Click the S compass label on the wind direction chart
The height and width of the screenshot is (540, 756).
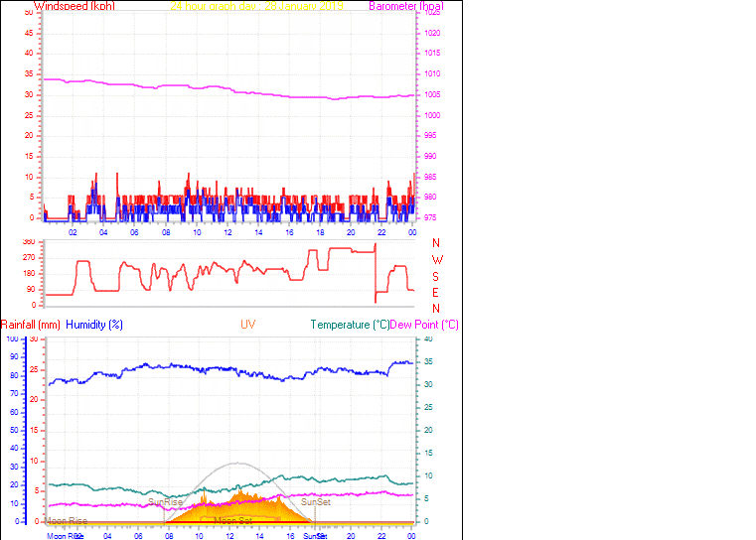pos(435,277)
